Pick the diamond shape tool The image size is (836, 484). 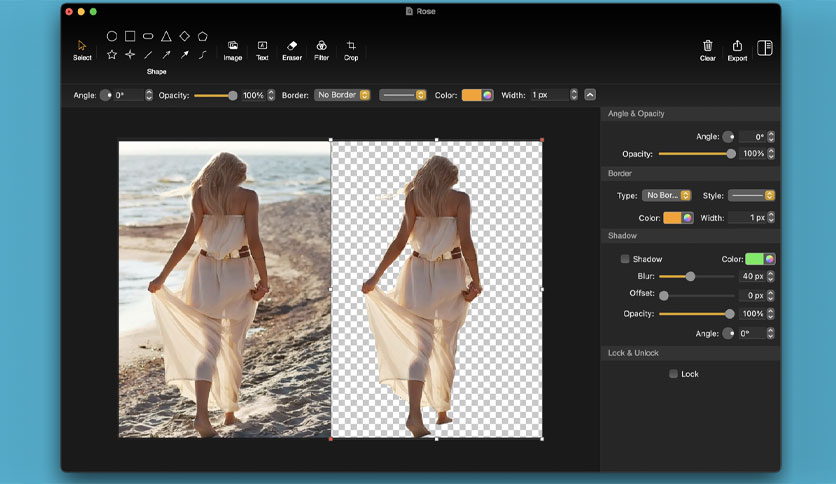tap(184, 36)
